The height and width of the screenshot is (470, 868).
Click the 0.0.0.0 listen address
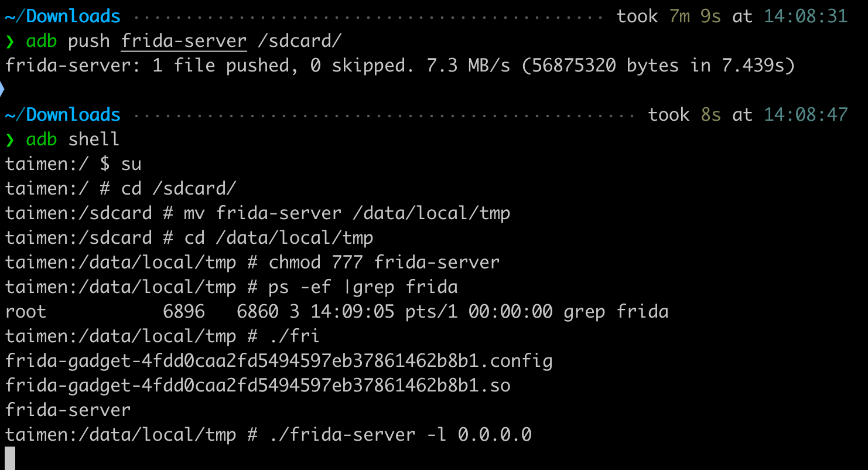point(495,435)
